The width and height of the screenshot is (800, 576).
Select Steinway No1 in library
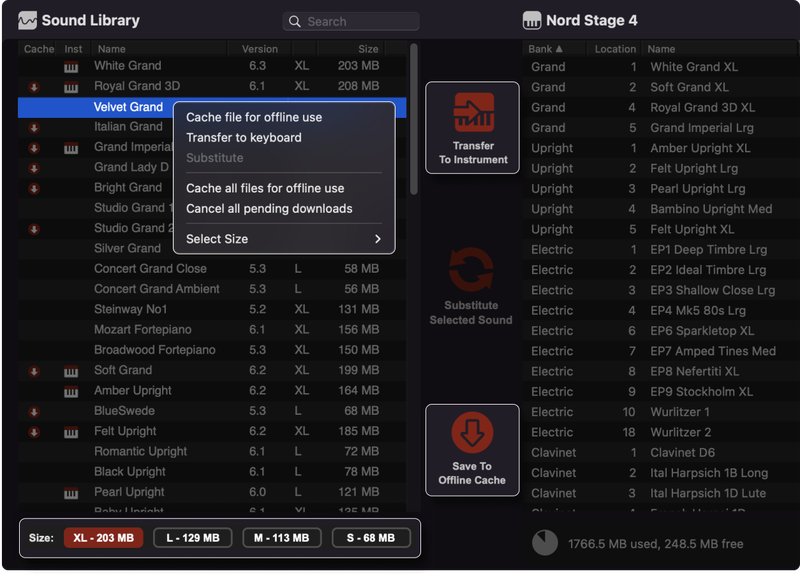tap(212, 310)
